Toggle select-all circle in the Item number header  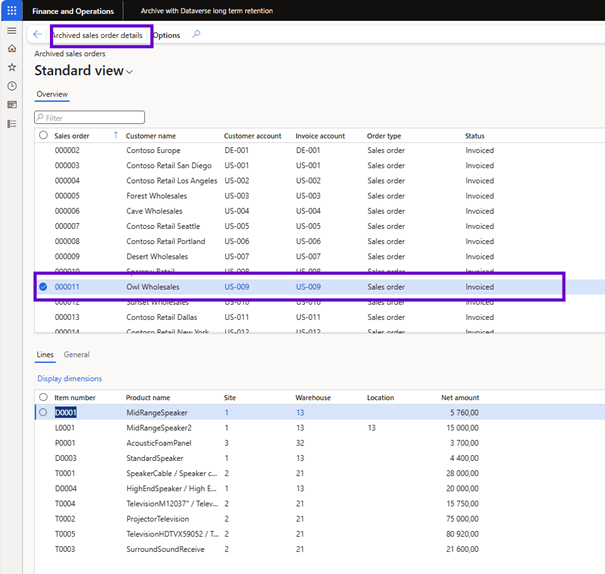tap(43, 397)
